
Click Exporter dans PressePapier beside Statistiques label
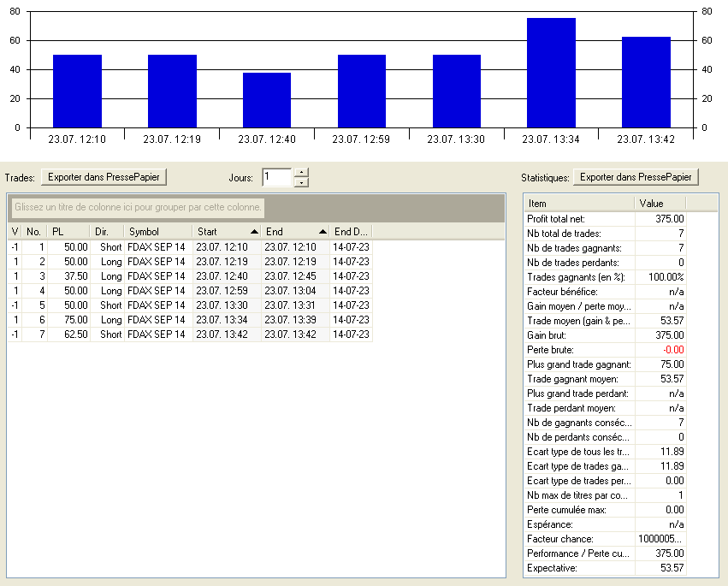click(636, 177)
